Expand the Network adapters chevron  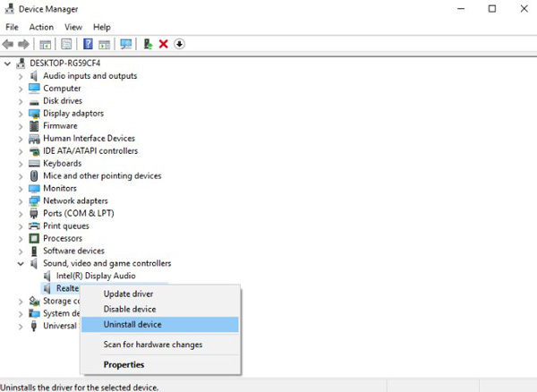(x=21, y=201)
